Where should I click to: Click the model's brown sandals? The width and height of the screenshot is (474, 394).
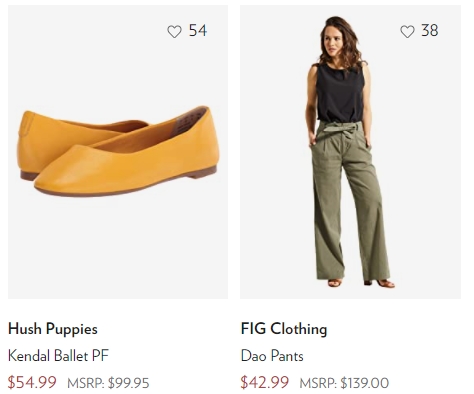pyautogui.click(x=362, y=283)
